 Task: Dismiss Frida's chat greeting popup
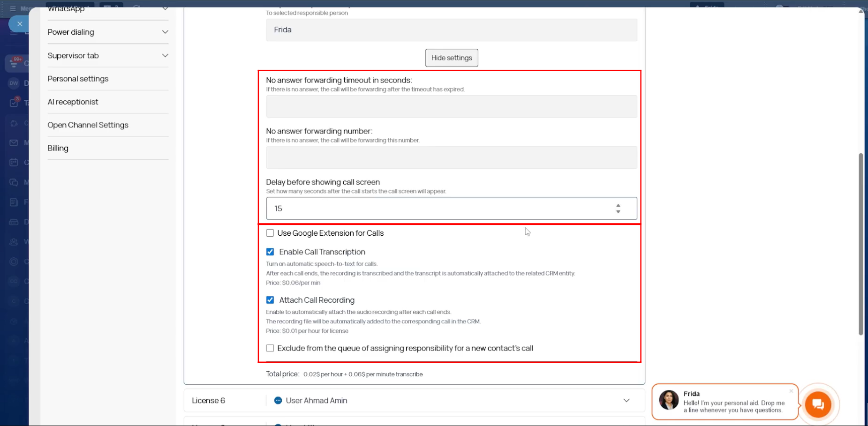coord(791,391)
